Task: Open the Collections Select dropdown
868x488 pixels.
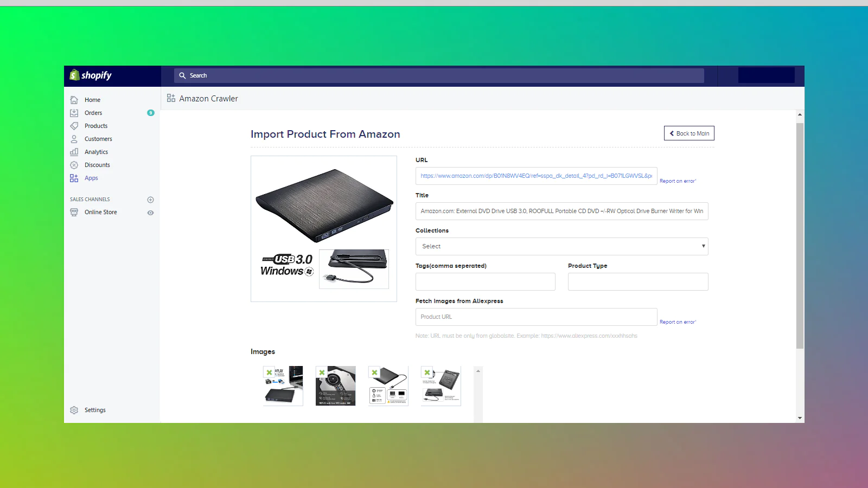Action: pyautogui.click(x=561, y=246)
